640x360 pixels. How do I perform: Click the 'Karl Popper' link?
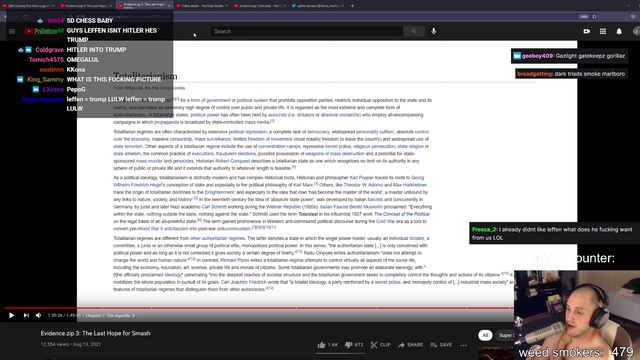tap(362, 178)
